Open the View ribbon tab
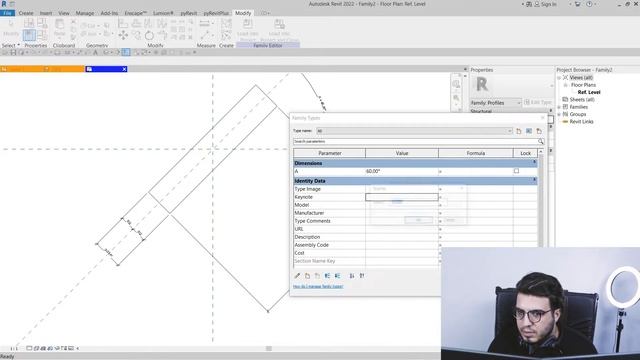 [x=64, y=13]
